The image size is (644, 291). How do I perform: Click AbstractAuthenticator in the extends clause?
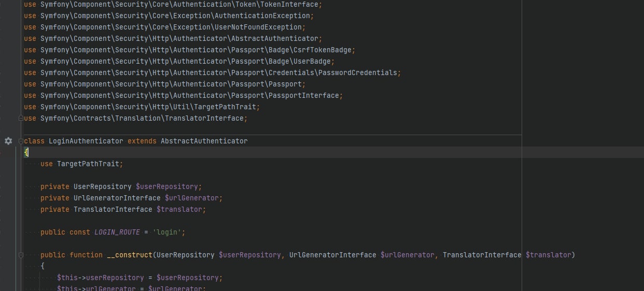tap(204, 141)
